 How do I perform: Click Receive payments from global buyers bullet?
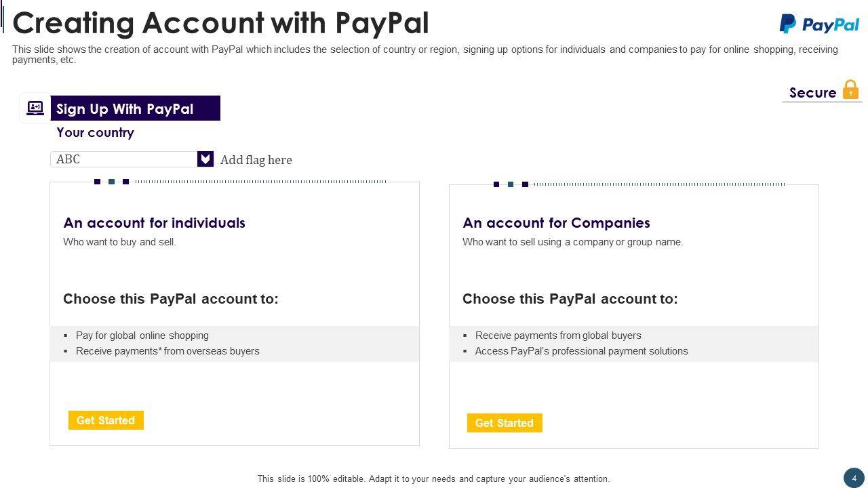click(558, 335)
